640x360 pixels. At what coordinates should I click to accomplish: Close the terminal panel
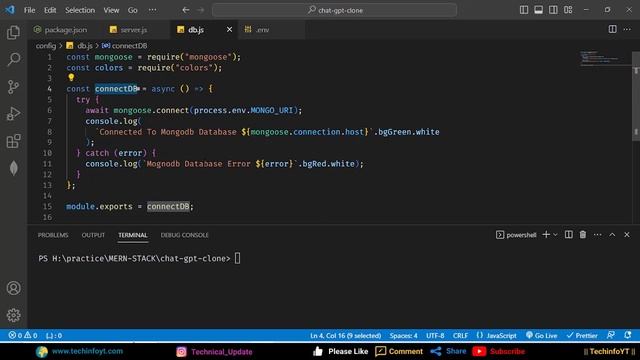(627, 235)
